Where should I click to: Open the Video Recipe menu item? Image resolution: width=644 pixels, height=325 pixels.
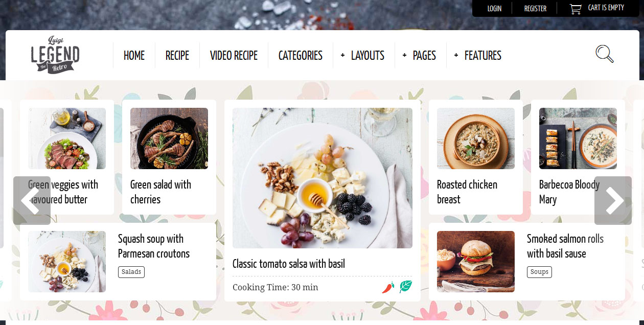coord(234,55)
